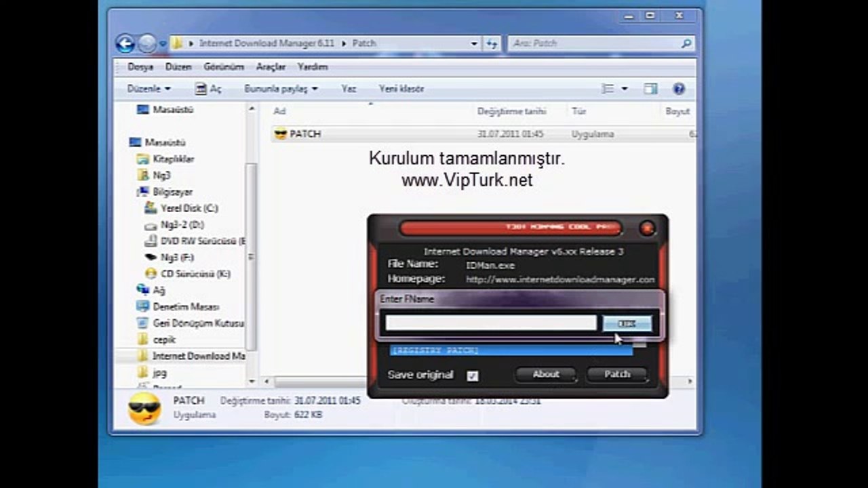Confirm with the OK button in Enter FName dialog

[x=627, y=324]
